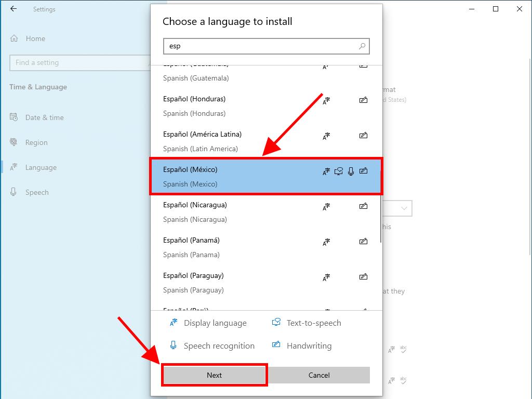
Task: Click handwriting icon on Español (Panamá) row
Action: [363, 242]
